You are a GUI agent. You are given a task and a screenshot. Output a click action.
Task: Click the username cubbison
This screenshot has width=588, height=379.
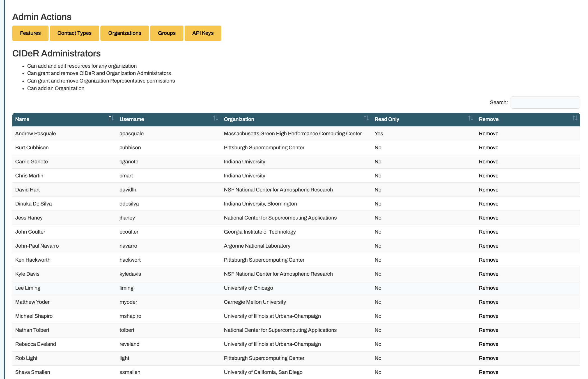pyautogui.click(x=130, y=148)
